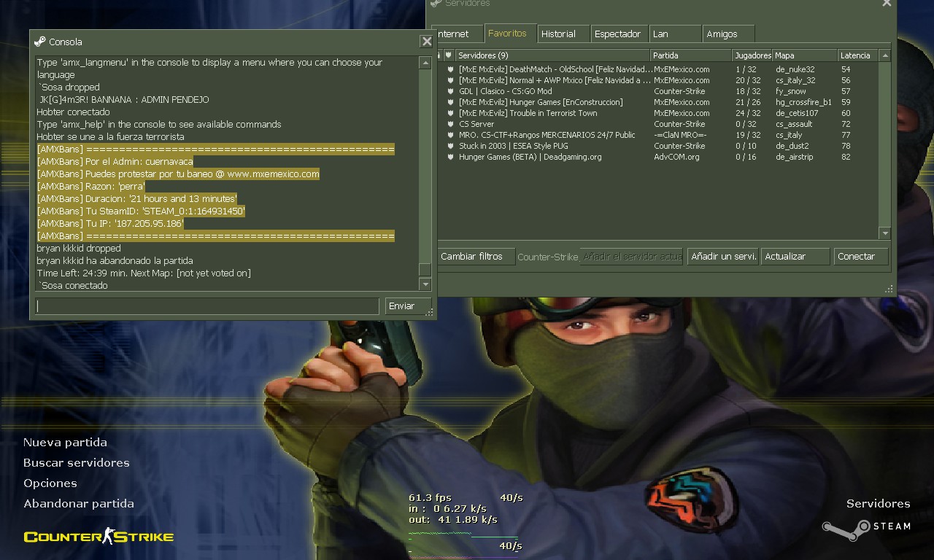Select the Normal + AWP Mxico server name
This screenshot has width=934, height=560.
555,80
